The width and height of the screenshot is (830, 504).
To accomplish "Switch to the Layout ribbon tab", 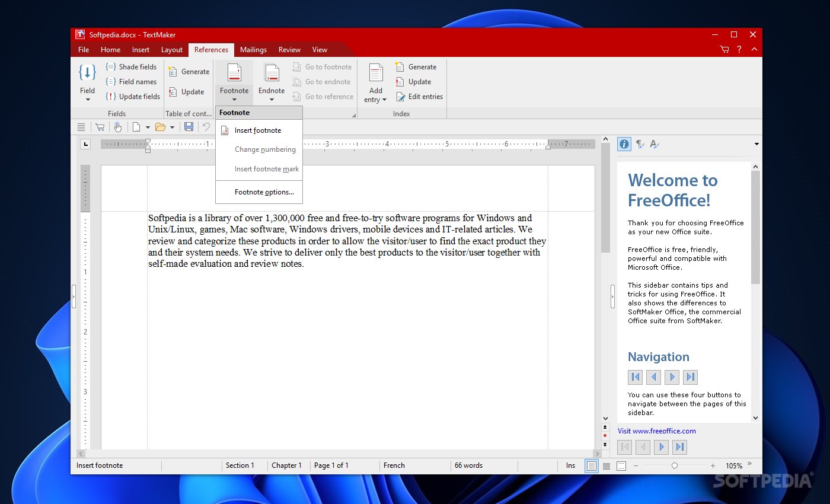I will click(x=172, y=50).
